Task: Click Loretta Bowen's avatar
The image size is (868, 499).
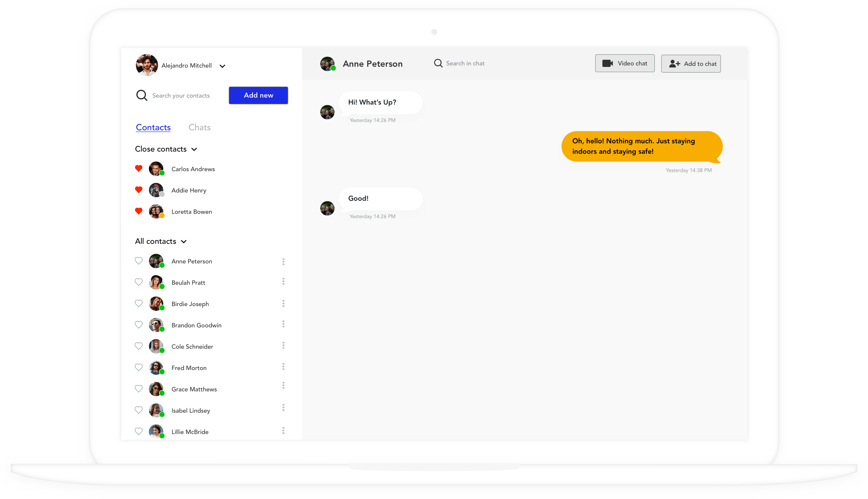Action: click(156, 211)
